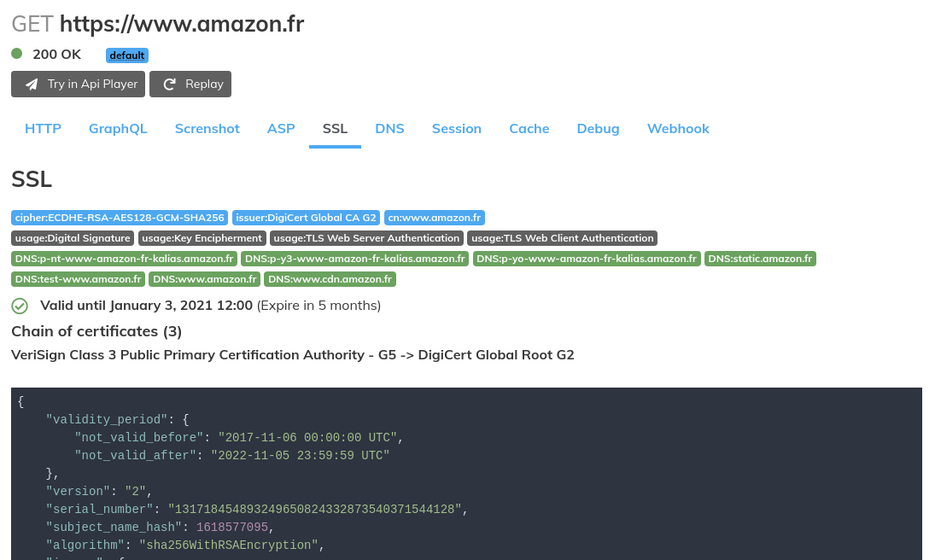Click the SSL section heading
This screenshot has height=560, width=941.
[x=32, y=179]
